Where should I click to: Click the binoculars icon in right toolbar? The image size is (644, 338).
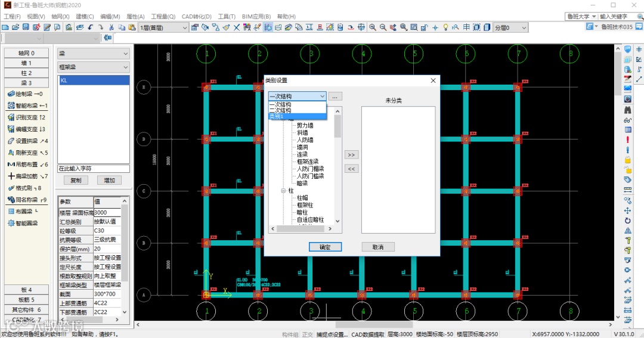coord(627,110)
